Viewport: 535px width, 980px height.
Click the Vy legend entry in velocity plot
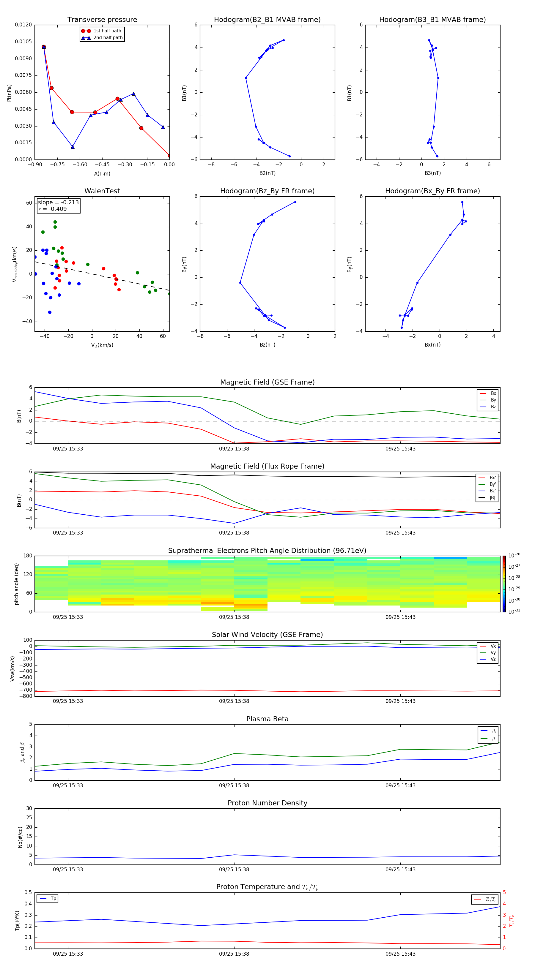488,652
